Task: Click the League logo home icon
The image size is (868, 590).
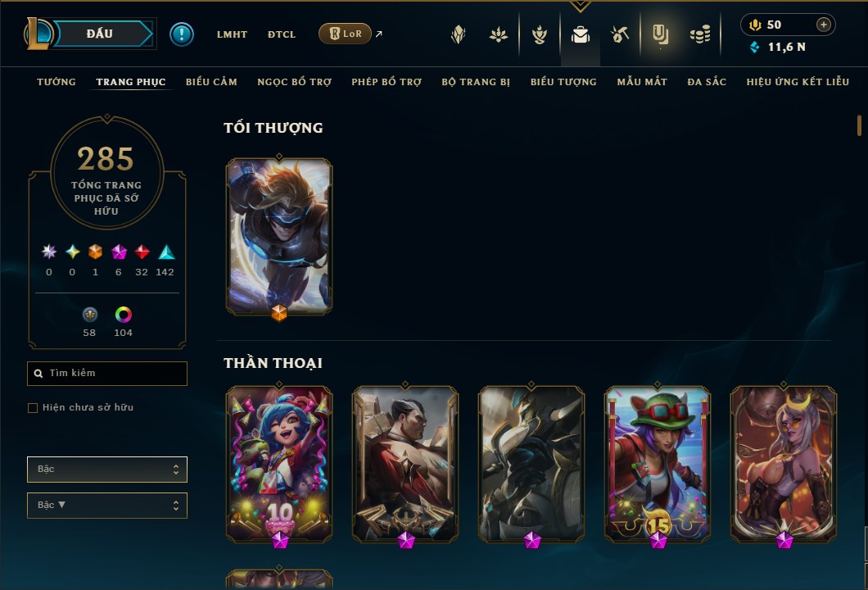Action: click(x=38, y=34)
